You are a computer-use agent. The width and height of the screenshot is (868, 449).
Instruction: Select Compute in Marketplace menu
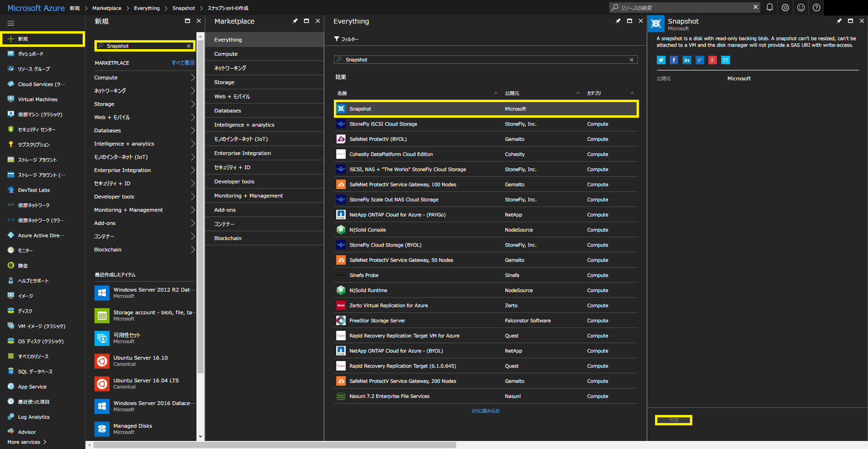click(x=264, y=54)
